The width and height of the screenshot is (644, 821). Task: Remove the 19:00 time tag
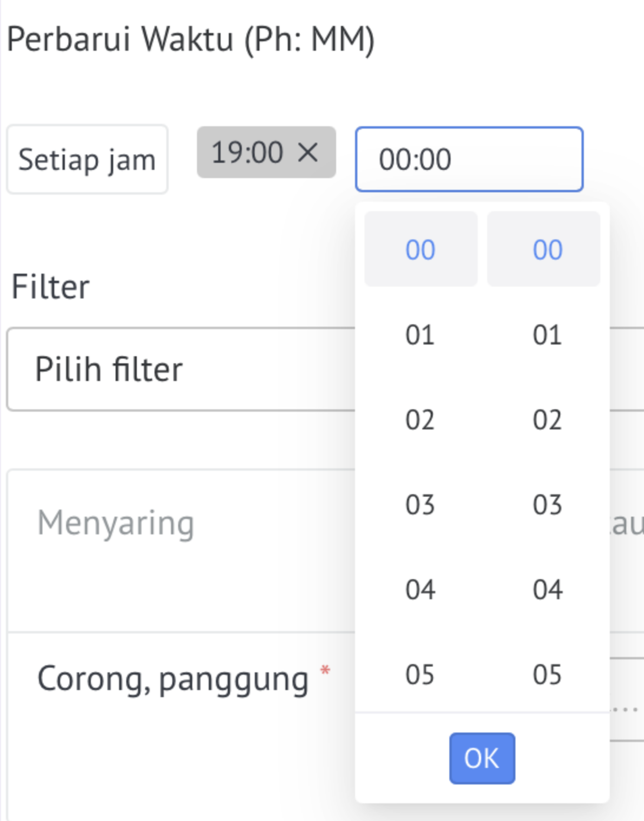(x=307, y=153)
